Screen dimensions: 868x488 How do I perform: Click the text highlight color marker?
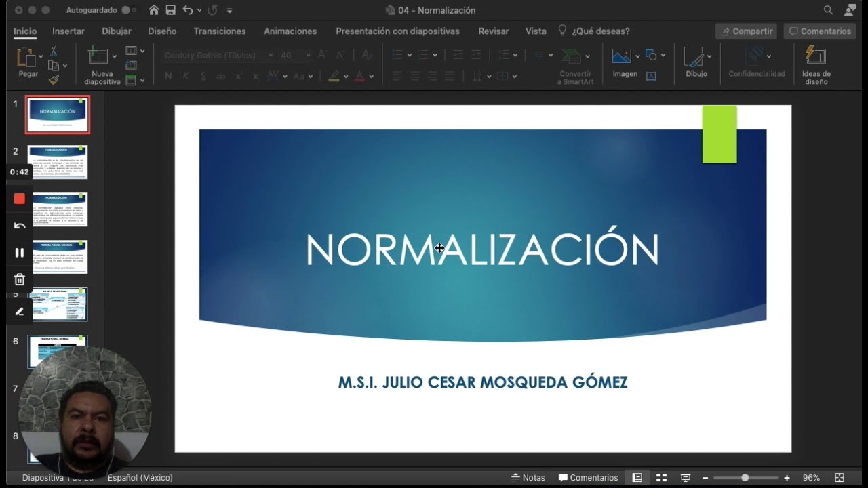(x=334, y=76)
